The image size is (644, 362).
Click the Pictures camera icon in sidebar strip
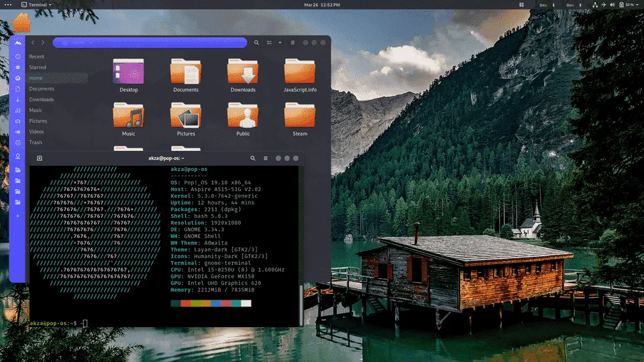(x=17, y=121)
